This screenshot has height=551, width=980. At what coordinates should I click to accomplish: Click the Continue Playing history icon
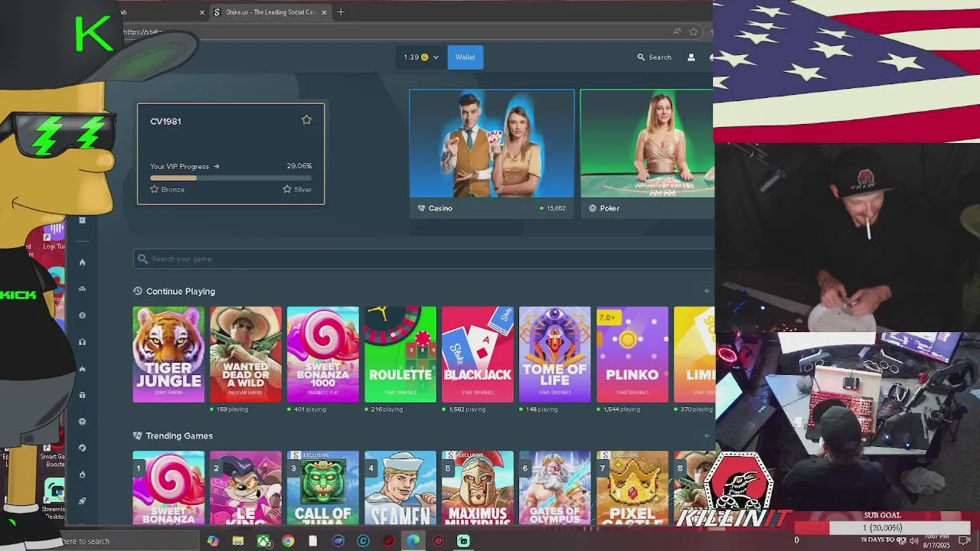pyautogui.click(x=138, y=291)
